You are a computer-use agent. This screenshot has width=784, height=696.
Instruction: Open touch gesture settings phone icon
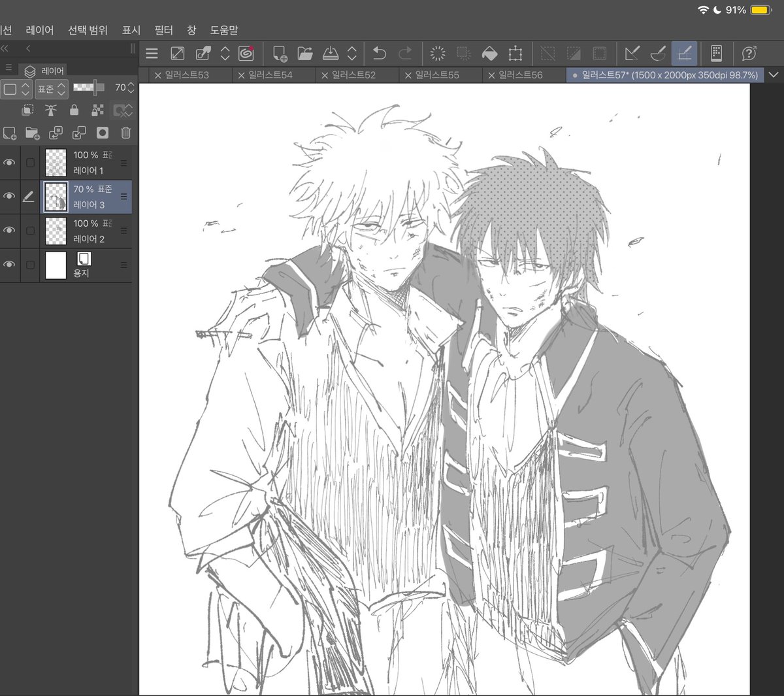716,54
